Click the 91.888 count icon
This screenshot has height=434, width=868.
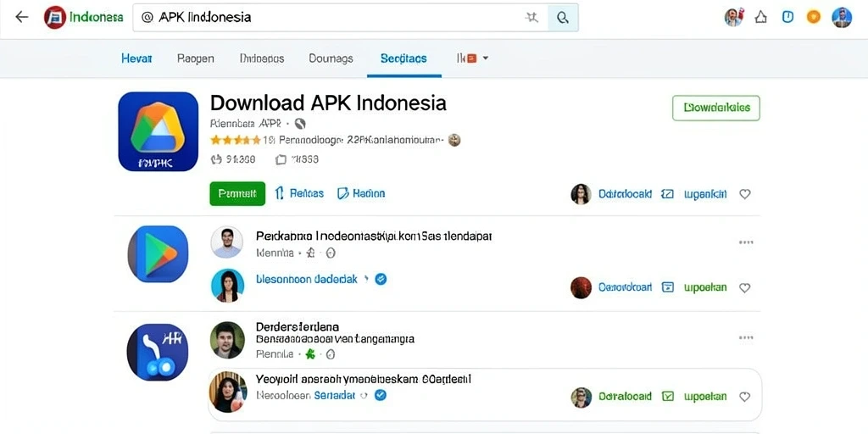216,159
